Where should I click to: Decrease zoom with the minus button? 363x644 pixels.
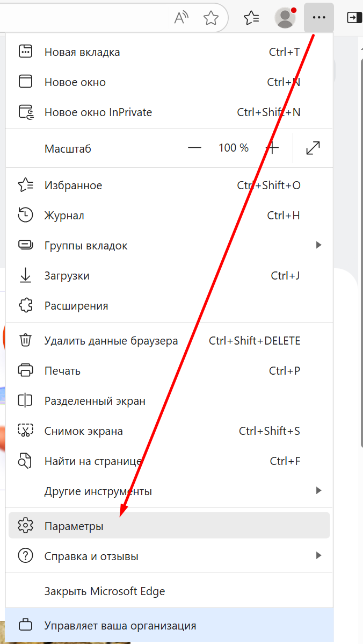(194, 148)
